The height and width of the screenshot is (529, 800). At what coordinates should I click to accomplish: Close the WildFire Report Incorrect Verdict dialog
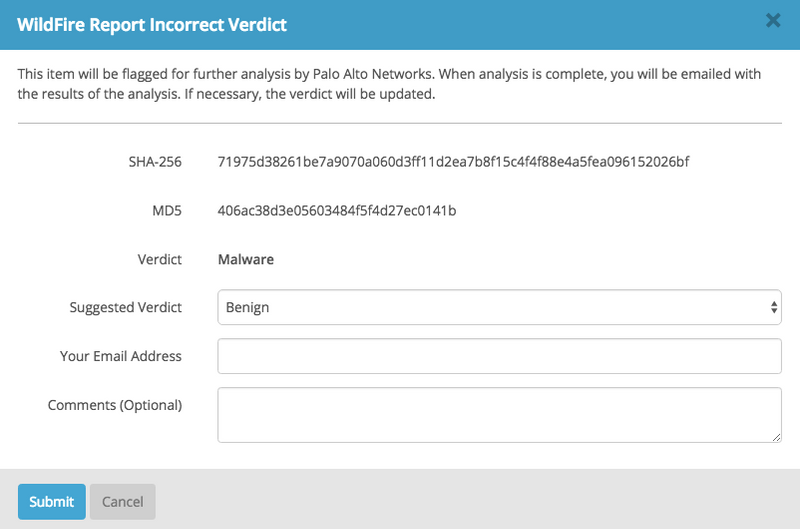coord(773,20)
